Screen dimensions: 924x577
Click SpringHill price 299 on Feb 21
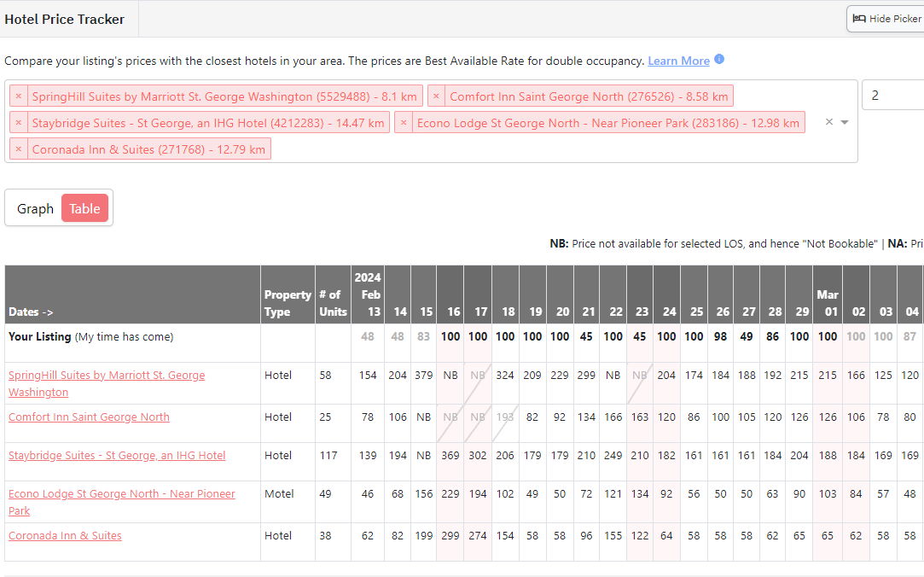[x=586, y=376]
